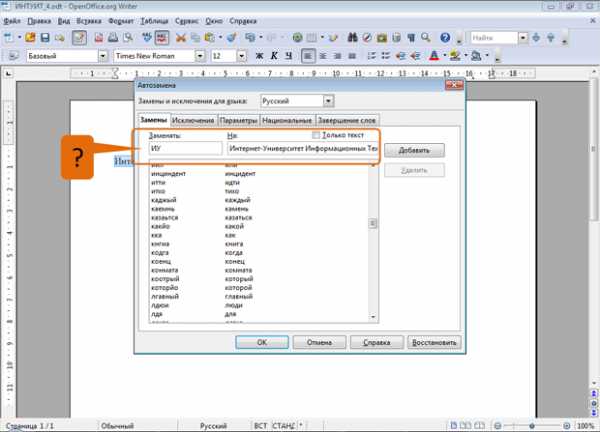The height and width of the screenshot is (432, 600).
Task: Select the кгига → книга row
Action: [258, 244]
